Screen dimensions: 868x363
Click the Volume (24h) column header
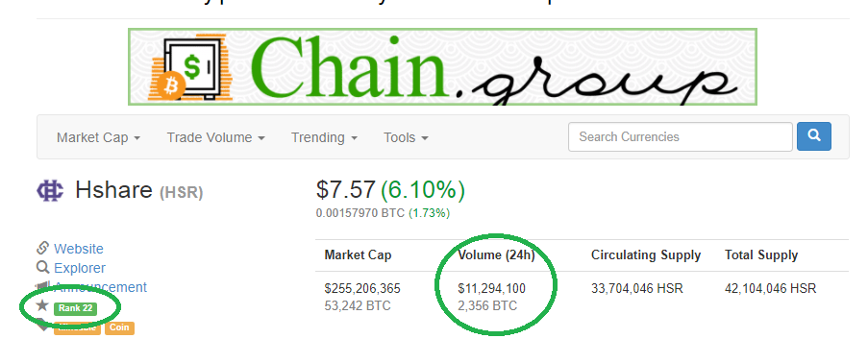[x=497, y=255]
